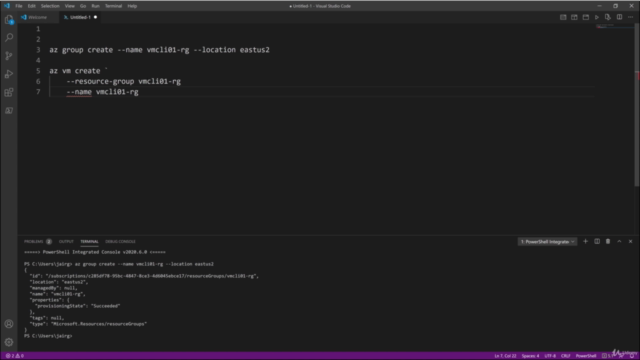Maximize the terminal panel with chevron up

coord(619,242)
